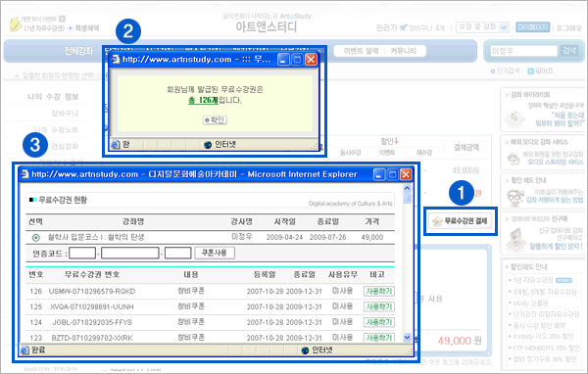Click the arrow icon before 파이드
The image size is (588, 374).
tap(530, 70)
